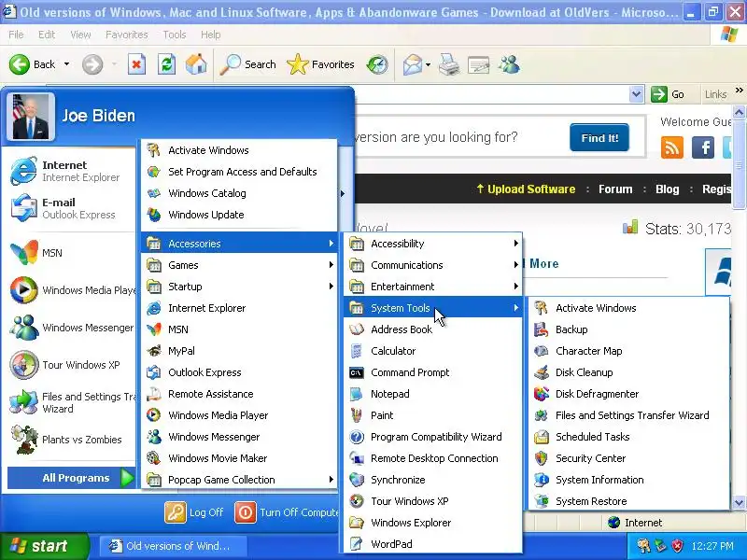
Task: Click the Messenger icon in IE toolbar
Action: [x=509, y=64]
